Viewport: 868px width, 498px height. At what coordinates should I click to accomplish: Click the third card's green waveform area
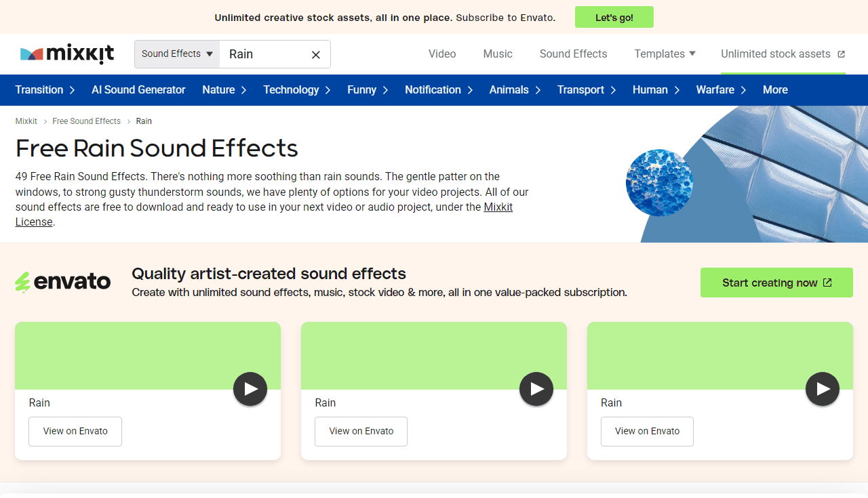coord(720,356)
